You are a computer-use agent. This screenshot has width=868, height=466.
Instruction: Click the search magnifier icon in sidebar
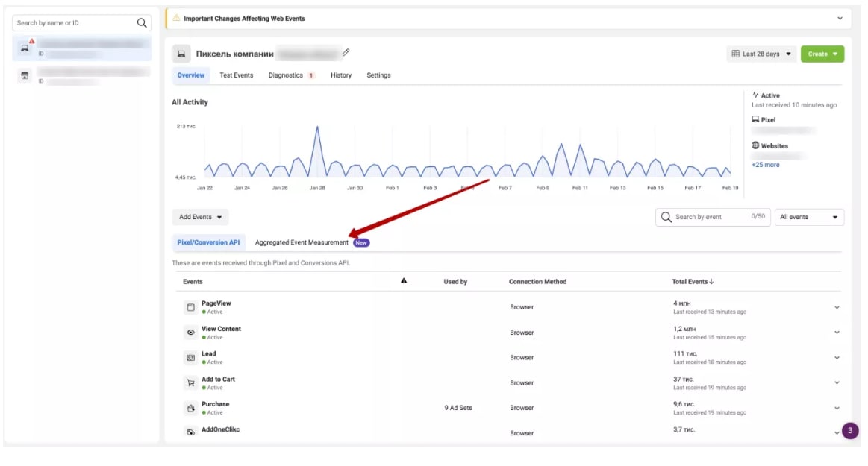(142, 23)
